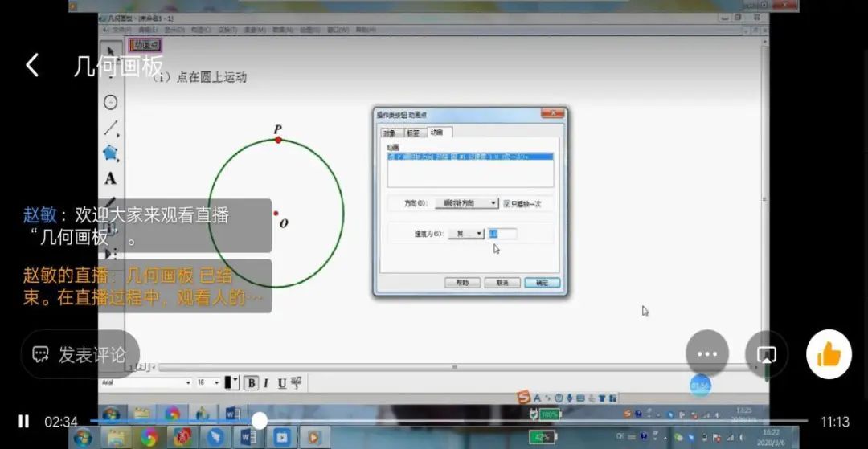Viewport: 868px width, 449px height.
Task: Select the Compass circle tool
Action: (111, 102)
